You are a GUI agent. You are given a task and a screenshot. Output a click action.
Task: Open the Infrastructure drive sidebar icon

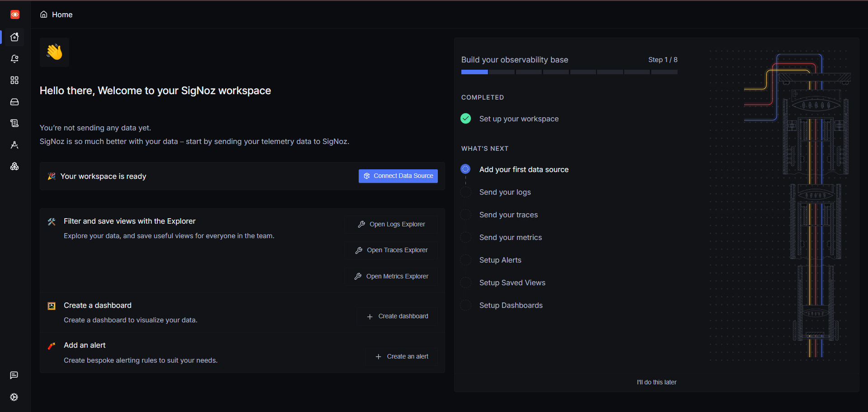[x=14, y=102]
